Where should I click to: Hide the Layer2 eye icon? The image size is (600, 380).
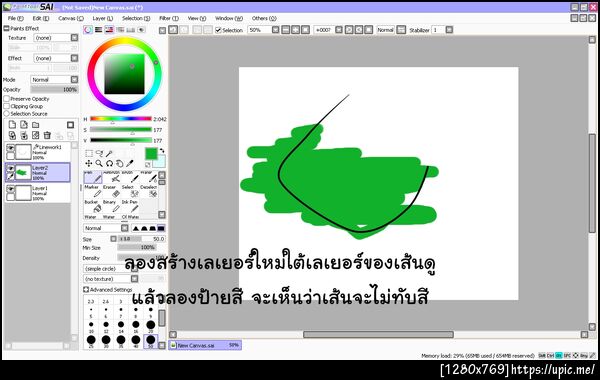10,168
